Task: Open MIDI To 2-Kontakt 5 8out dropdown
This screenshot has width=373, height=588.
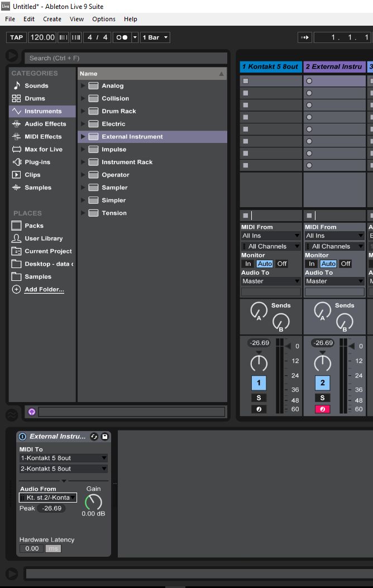Action: 63,469
